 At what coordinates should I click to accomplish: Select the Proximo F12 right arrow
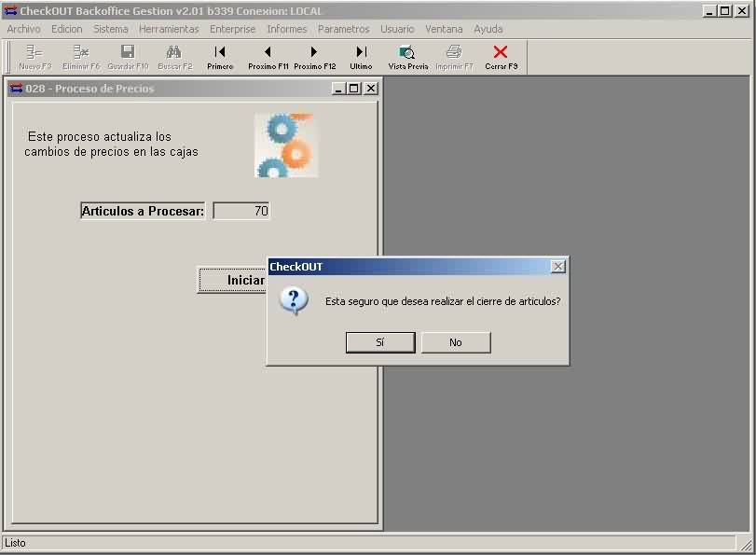pyautogui.click(x=314, y=57)
